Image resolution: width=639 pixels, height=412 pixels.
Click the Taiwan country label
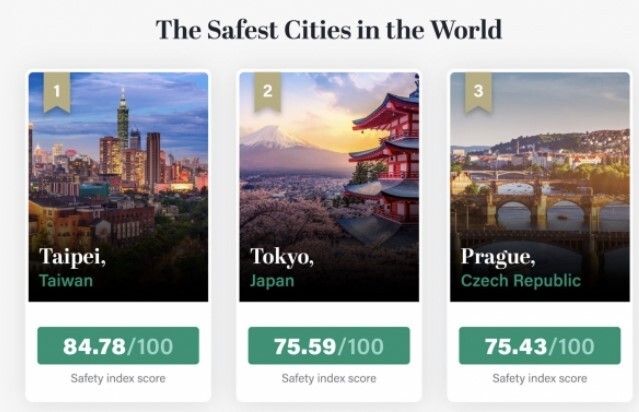pos(66,281)
